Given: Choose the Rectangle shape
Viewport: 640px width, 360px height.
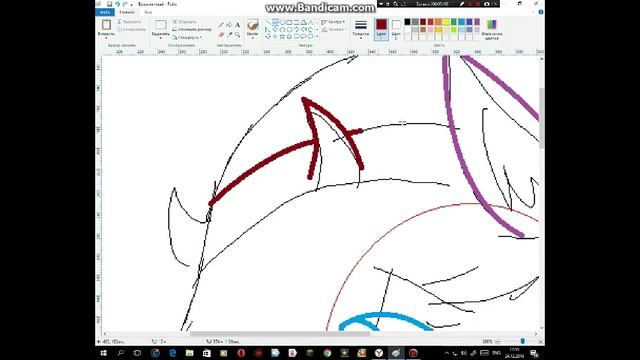Looking at the screenshot, I should 289,22.
